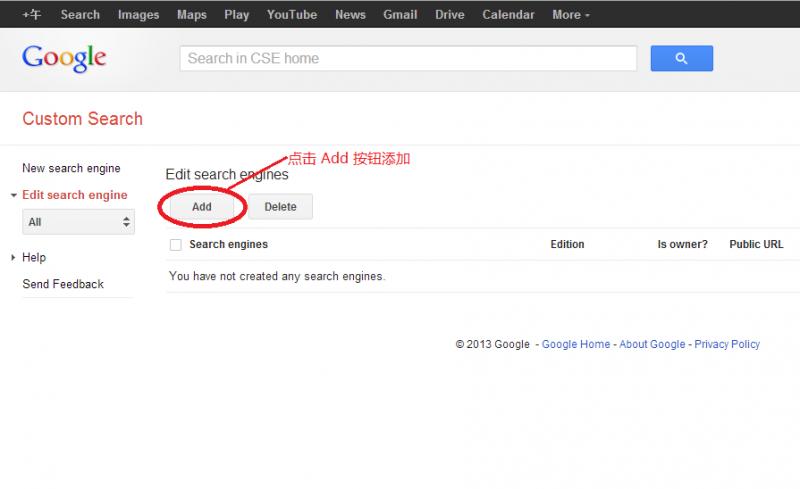Click the Google logo
Viewport: 800px width, 489px height.
click(64, 58)
